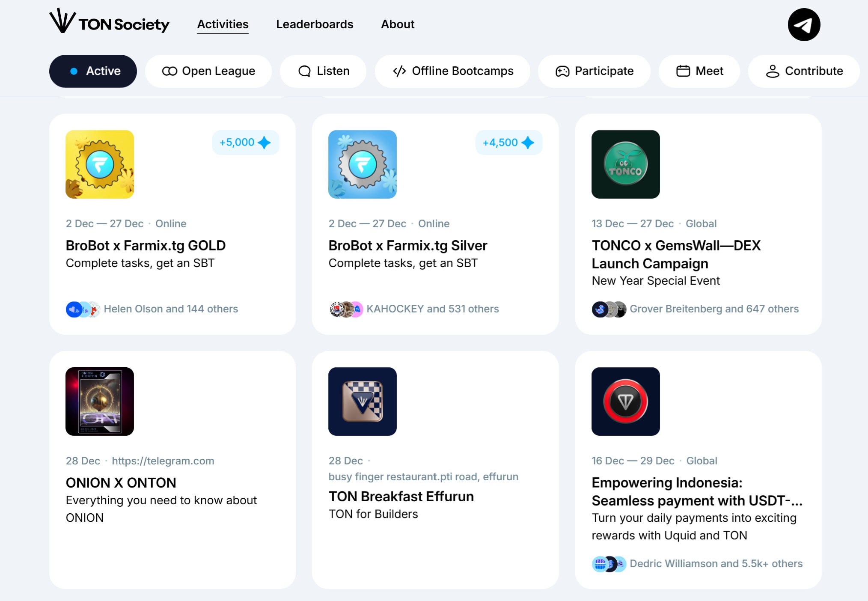Click Helen Olson and 144 others
Image resolution: width=868 pixels, height=601 pixels.
(171, 309)
